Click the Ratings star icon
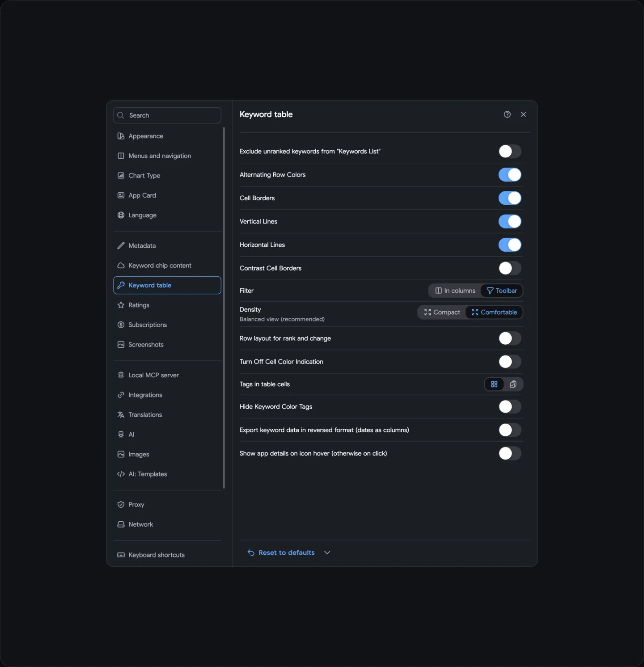The width and height of the screenshot is (644, 667). point(121,305)
